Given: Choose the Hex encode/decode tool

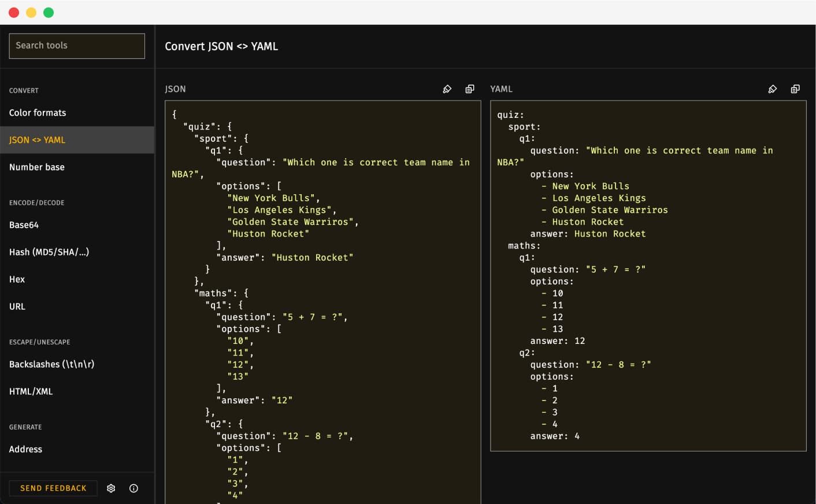Looking at the screenshot, I should pos(77,279).
